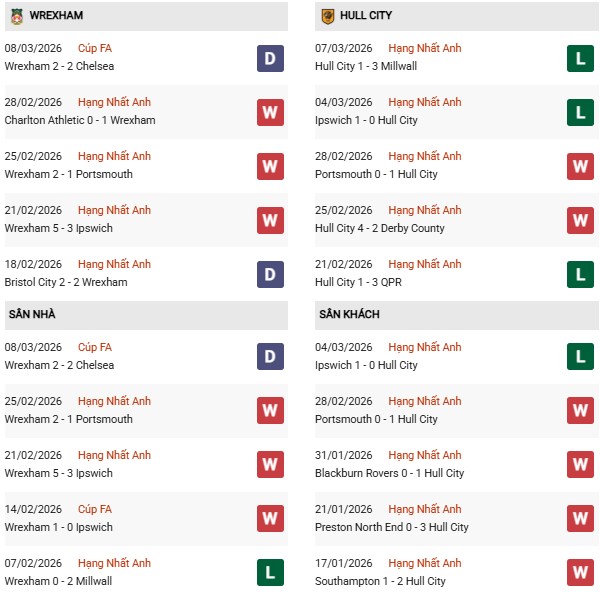
Task: Click the L badge for Wrexham 0-2 Millwall
Action: 269,573
